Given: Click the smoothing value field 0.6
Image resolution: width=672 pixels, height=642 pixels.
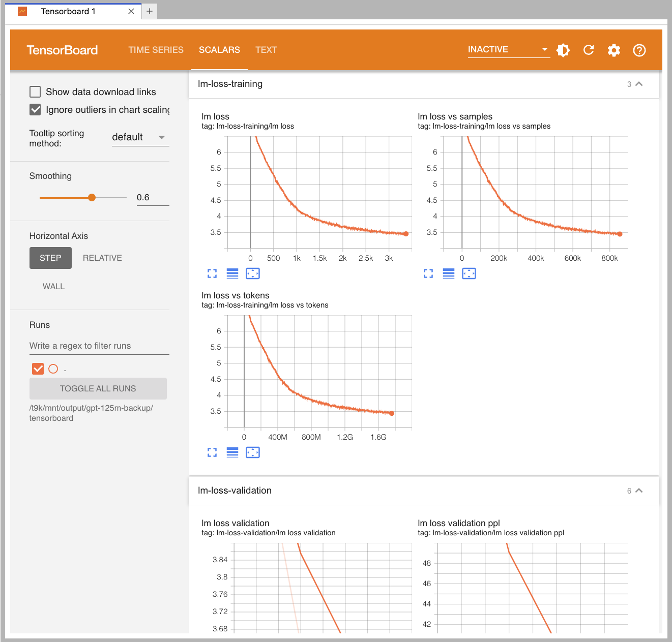Looking at the screenshot, I should [153, 197].
